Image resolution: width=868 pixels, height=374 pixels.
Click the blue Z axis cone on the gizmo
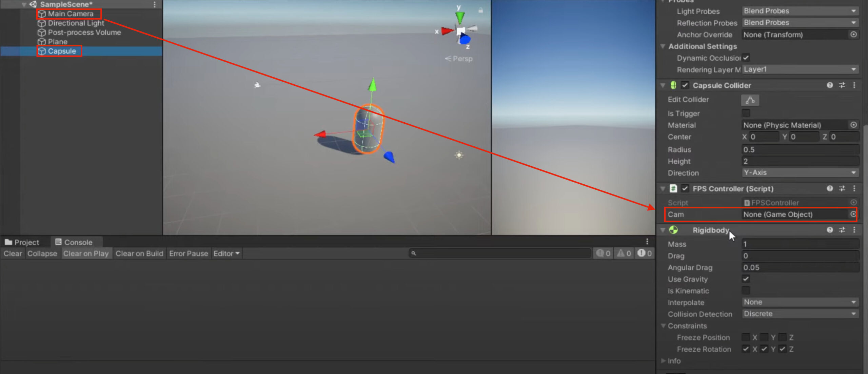(x=464, y=39)
